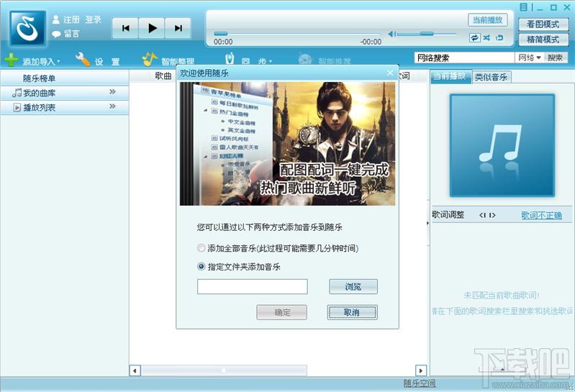Enable shuffle playback icon

pyautogui.click(x=486, y=37)
